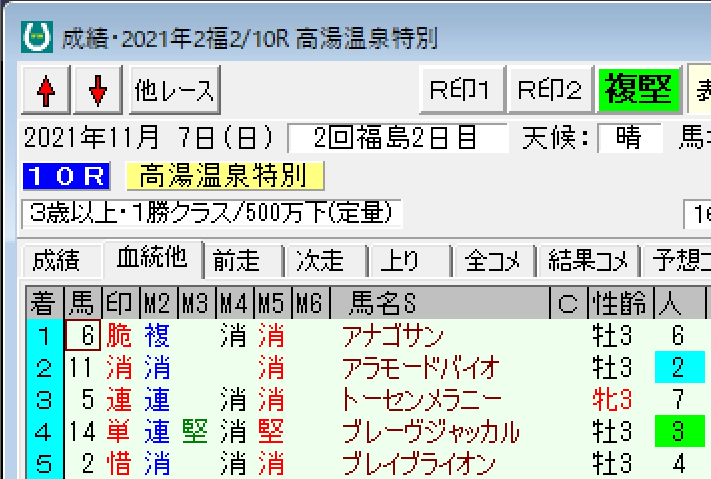This screenshot has height=479, width=711.
Task: Sort by the 馬名S column header
Action: pyautogui.click(x=440, y=303)
